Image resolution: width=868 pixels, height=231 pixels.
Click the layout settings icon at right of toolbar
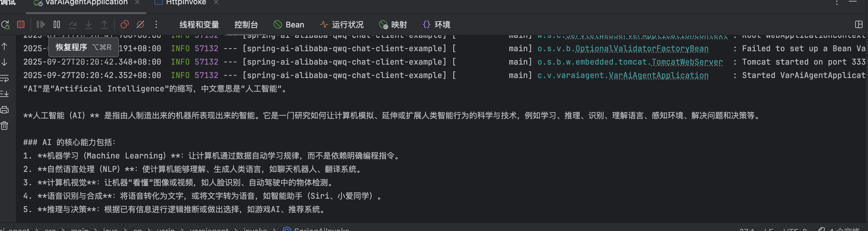859,25
